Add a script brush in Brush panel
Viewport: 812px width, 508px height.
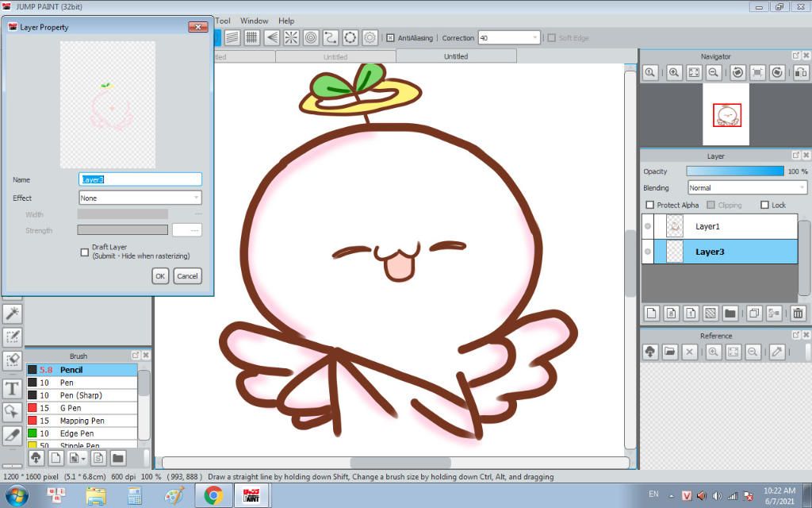click(x=98, y=458)
